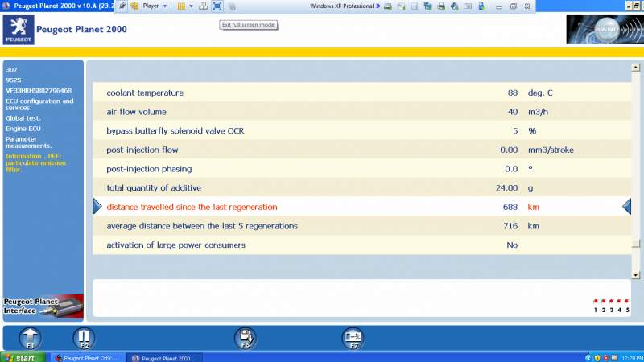Image resolution: width=644 pixels, height=362 pixels.
Task: Click the scrollbar up arrow
Action: pyautogui.click(x=635, y=67)
